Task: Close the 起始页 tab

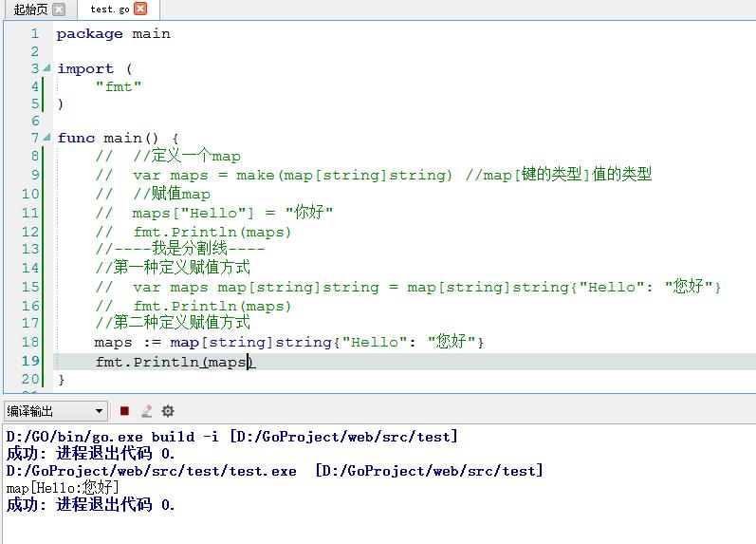Action: tap(59, 9)
